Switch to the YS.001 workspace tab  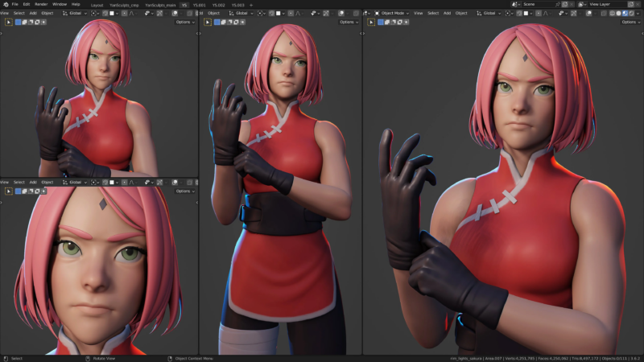pos(199,5)
